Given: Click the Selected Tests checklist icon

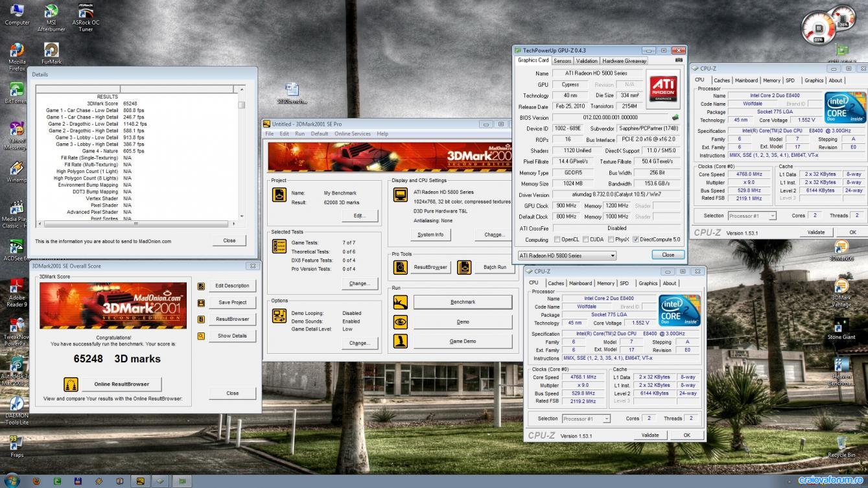Looking at the screenshot, I should [x=279, y=246].
